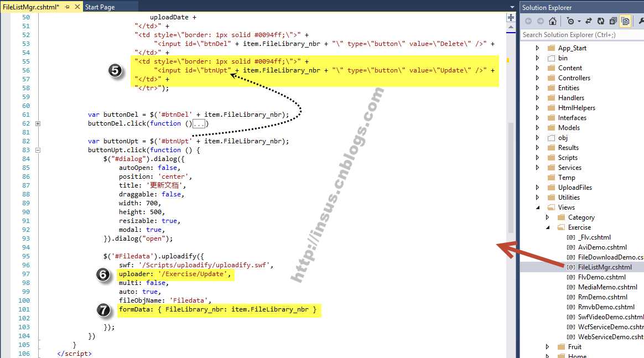Viewport: 644px width, 358px height.
Task: Click the Views open-folder icon
Action: [x=551, y=207]
